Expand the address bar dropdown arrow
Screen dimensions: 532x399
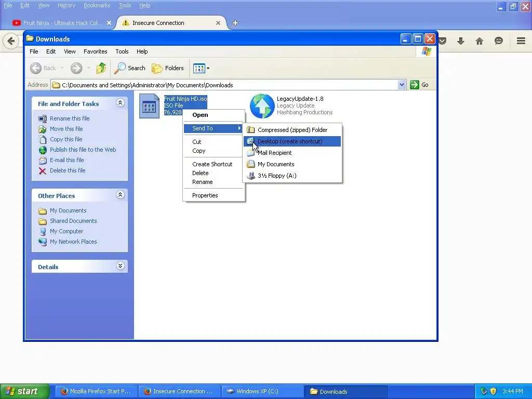[x=402, y=85]
